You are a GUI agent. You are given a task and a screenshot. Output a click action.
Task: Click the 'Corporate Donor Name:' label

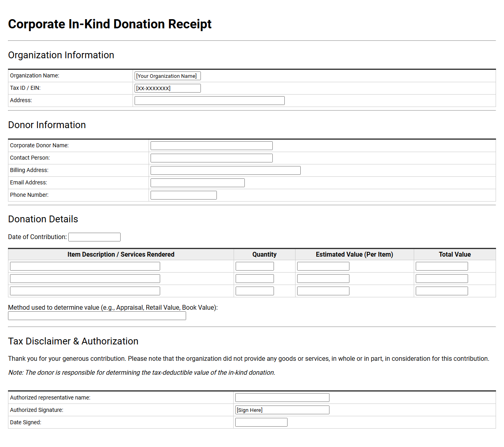pos(39,145)
